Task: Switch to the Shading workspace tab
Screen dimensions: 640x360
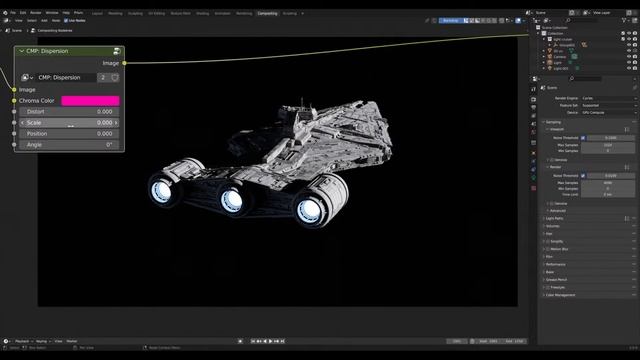Action: click(202, 13)
